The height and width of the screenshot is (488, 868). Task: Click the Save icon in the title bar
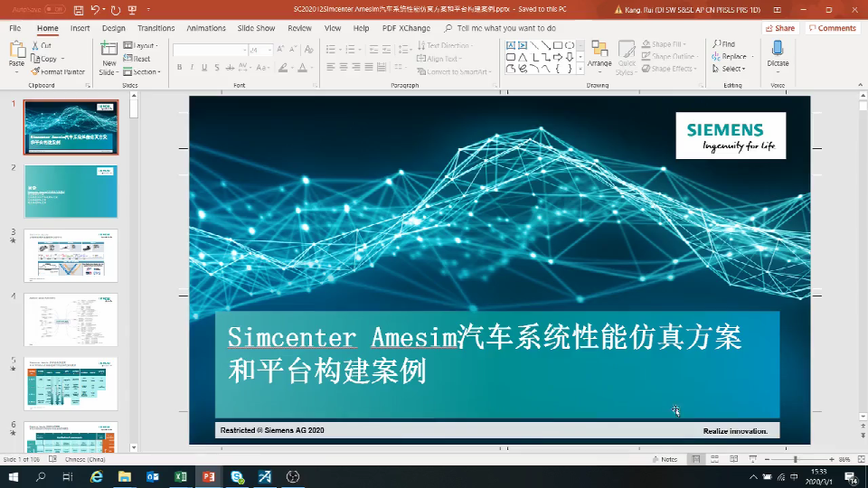[79, 11]
